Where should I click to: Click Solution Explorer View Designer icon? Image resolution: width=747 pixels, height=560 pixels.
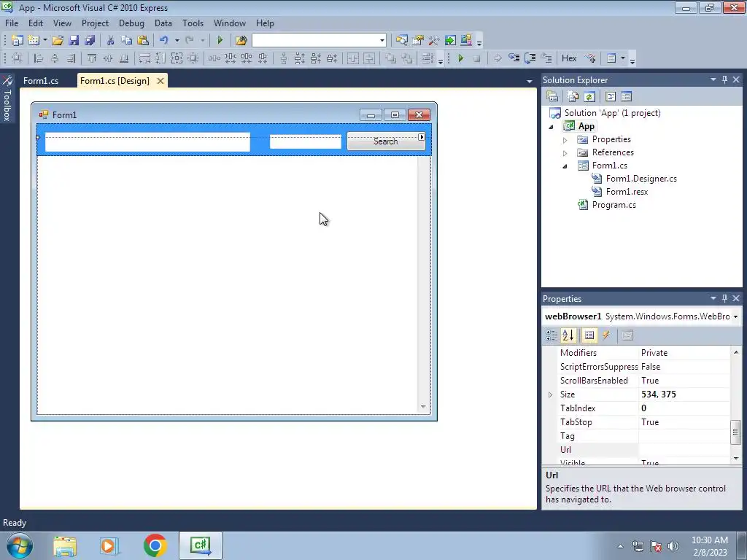(626, 97)
